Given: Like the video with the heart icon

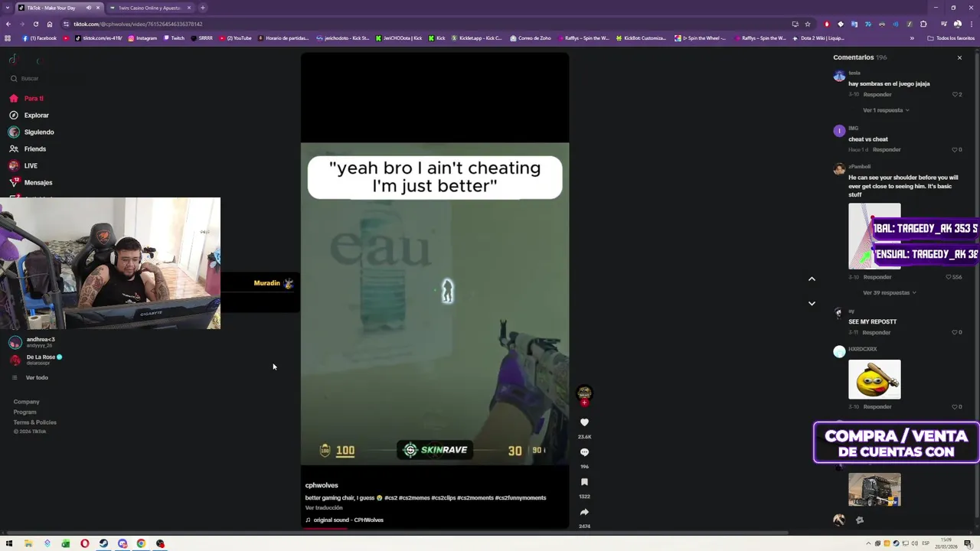Looking at the screenshot, I should 584,422.
